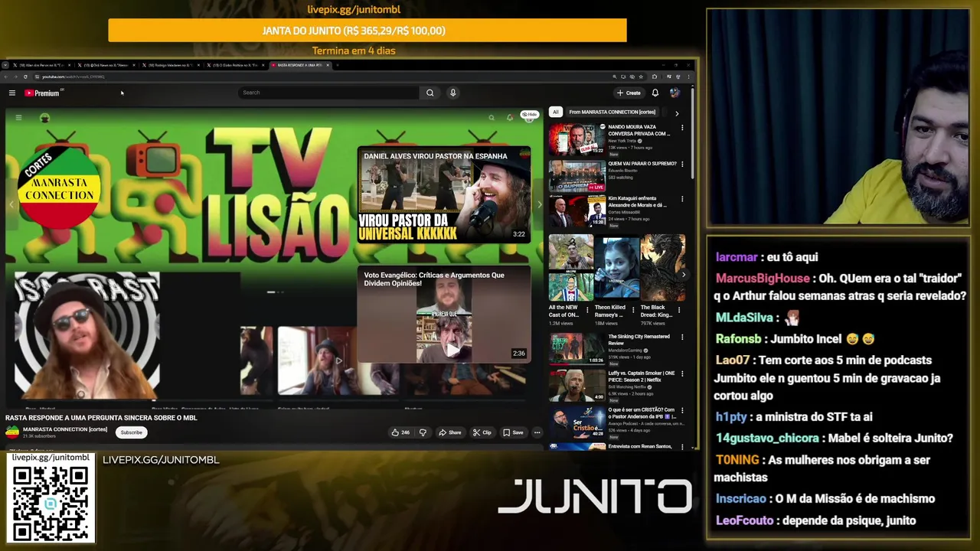The height and width of the screenshot is (551, 980).
Task: Show next shorts with the shelf arrow
Action: click(x=683, y=274)
